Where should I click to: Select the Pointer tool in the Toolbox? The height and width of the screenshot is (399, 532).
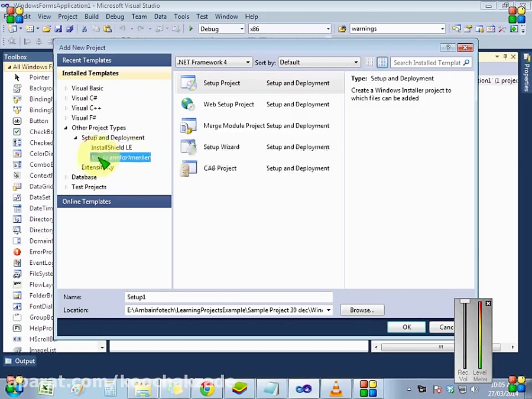tap(35, 77)
